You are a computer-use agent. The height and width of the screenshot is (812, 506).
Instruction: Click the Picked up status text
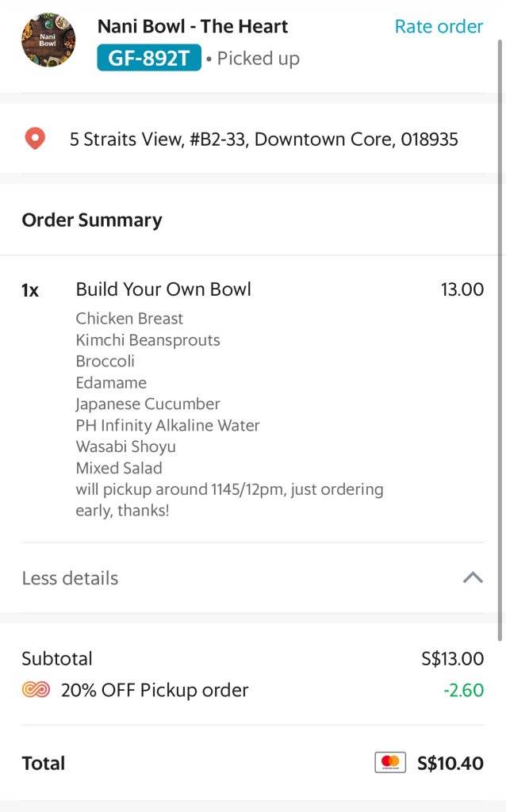[x=259, y=59]
